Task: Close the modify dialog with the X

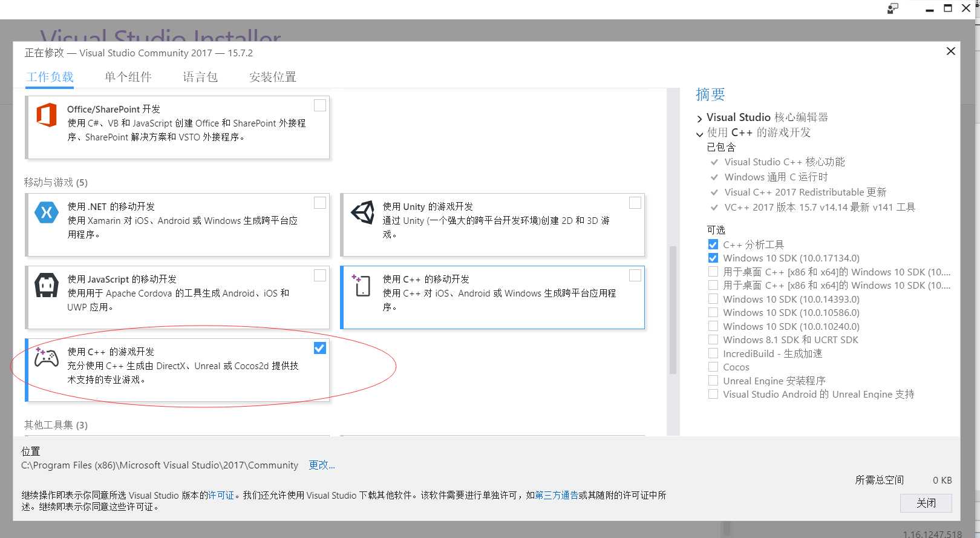Action: tap(950, 51)
